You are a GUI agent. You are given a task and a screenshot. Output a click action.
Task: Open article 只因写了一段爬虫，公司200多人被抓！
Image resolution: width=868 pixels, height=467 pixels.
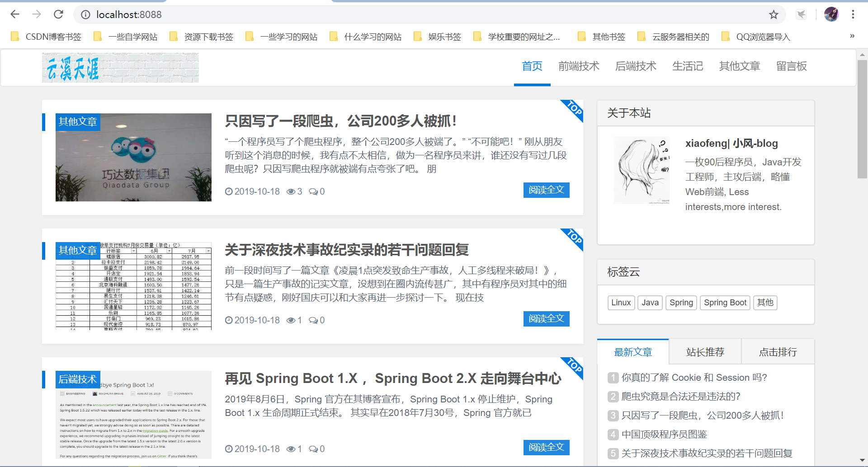point(341,121)
